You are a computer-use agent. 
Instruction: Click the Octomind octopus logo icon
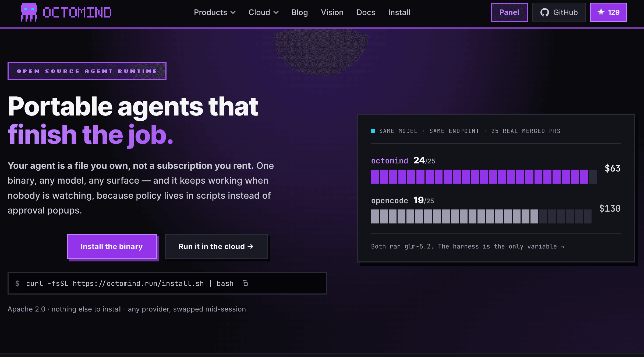pos(29,12)
